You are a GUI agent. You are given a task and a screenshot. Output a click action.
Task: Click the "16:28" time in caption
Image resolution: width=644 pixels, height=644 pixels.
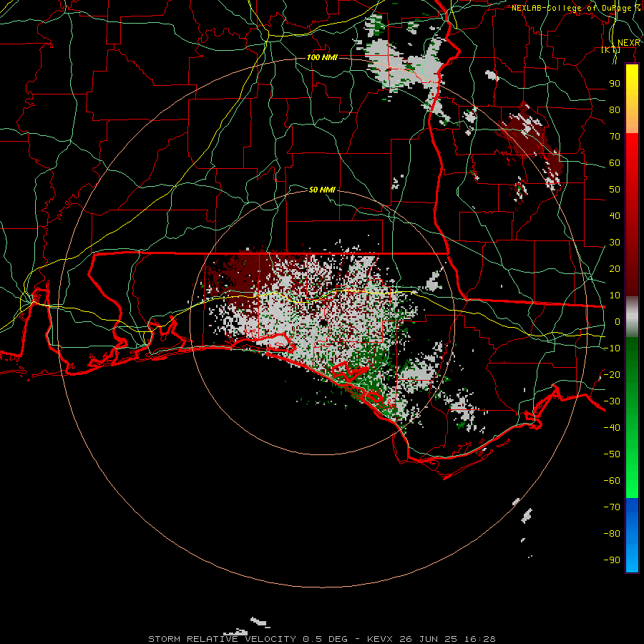tap(479, 639)
